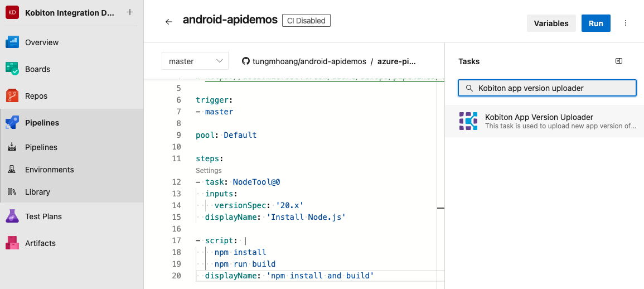Click the Pipelines rocket icon

pyautogui.click(x=12, y=123)
